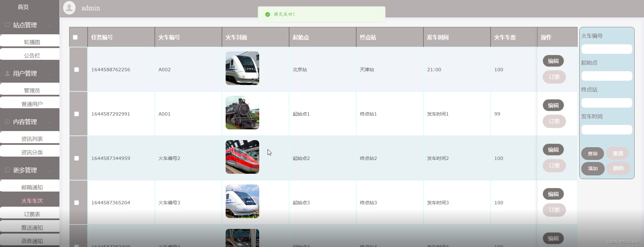The image size is (644, 247).
Task: Click 编辑 for 火车编号3 row
Action: click(x=553, y=194)
